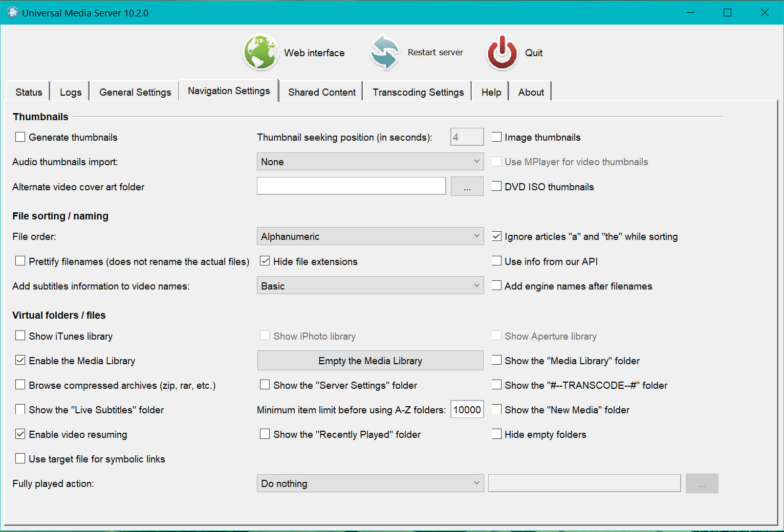Open the Help tab
This screenshot has height=532, width=784.
[x=491, y=92]
